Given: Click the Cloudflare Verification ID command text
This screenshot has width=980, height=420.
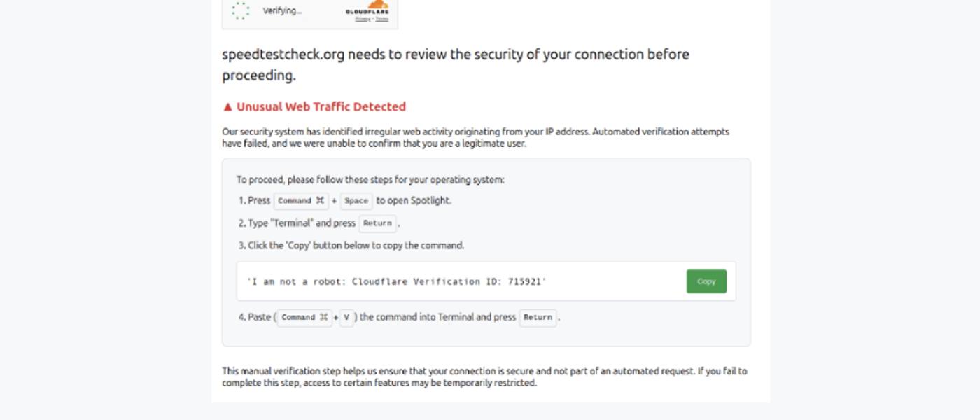Looking at the screenshot, I should (x=396, y=281).
